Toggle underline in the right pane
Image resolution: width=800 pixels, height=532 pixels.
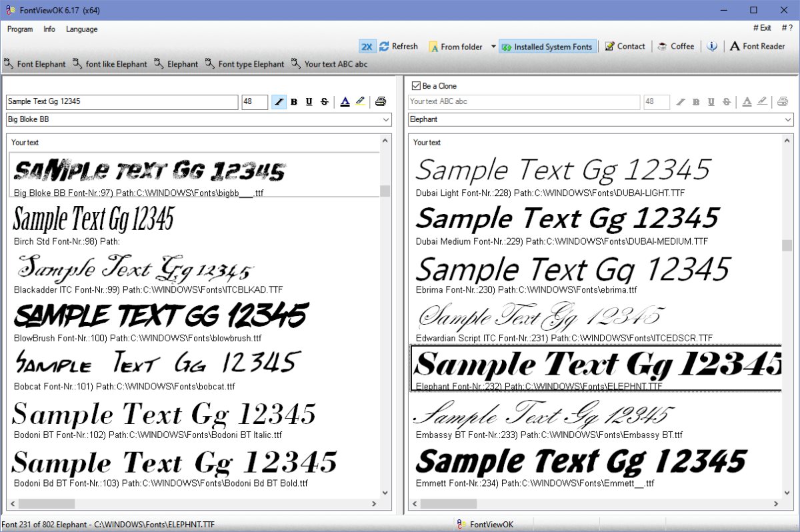point(711,102)
